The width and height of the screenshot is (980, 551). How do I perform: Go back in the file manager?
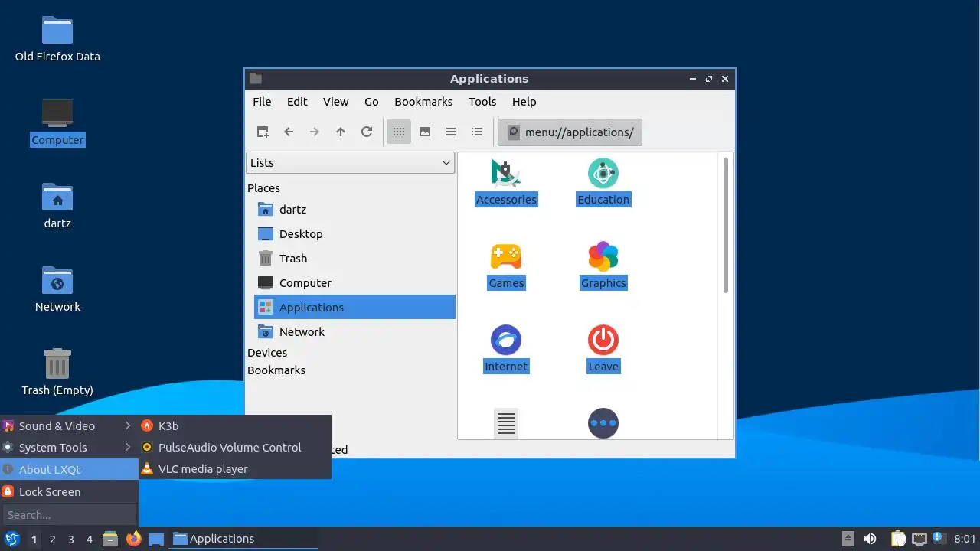289,132
